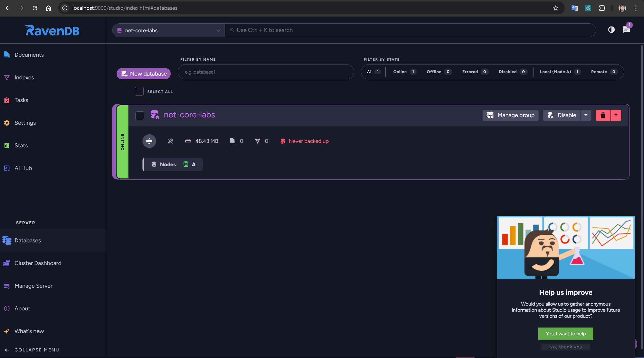Open the Manage group button
The height and width of the screenshot is (358, 644).
click(x=510, y=115)
